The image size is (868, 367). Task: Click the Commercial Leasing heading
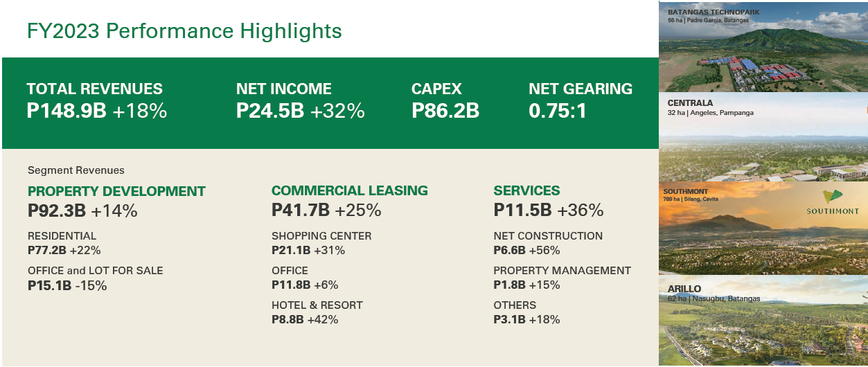pos(350,190)
